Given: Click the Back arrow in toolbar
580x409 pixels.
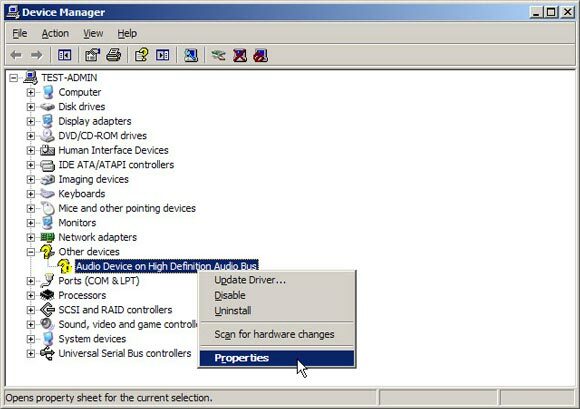Looking at the screenshot, I should tap(16, 55).
